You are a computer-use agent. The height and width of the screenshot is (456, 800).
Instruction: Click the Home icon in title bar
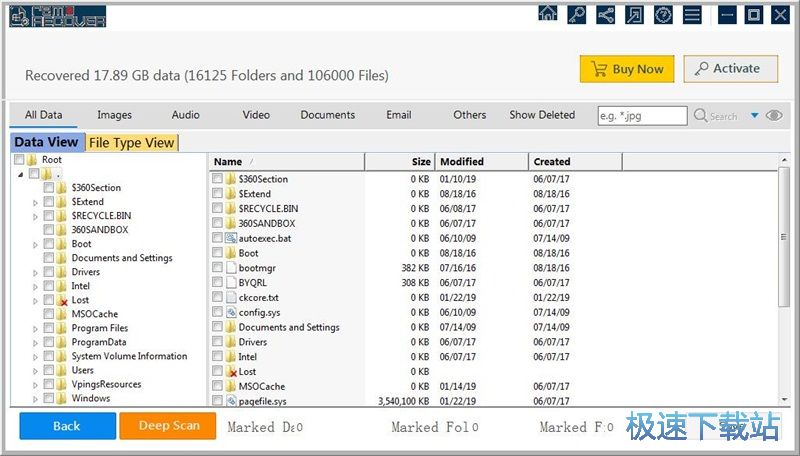(548, 15)
